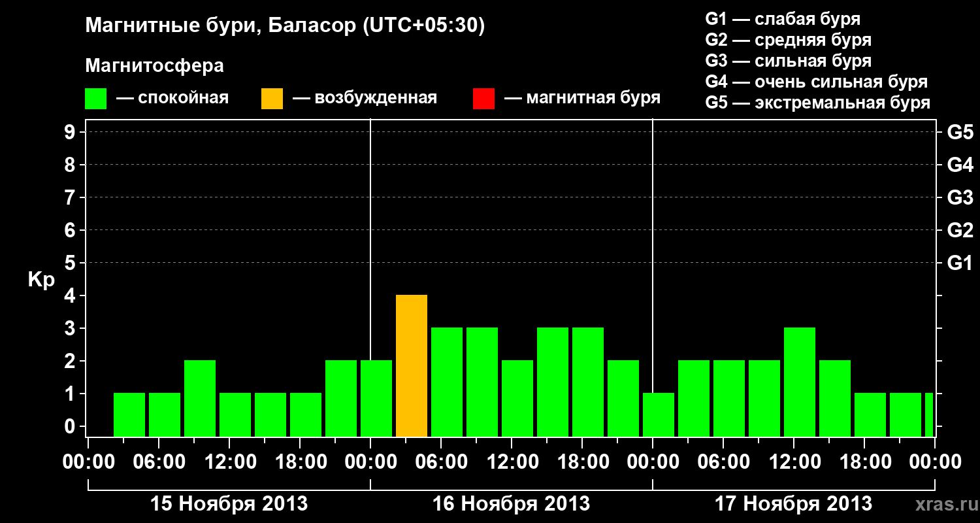Click the '17 Ноября 2013' date label
Screen dimensions: 980x523
[x=793, y=503]
